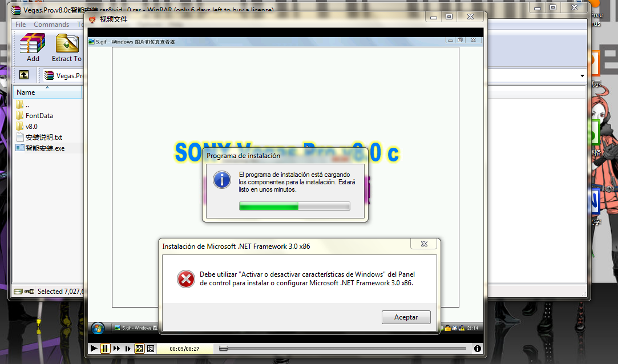The width and height of the screenshot is (618, 364).
Task: Open the File menu in WinRAR
Action: click(21, 25)
